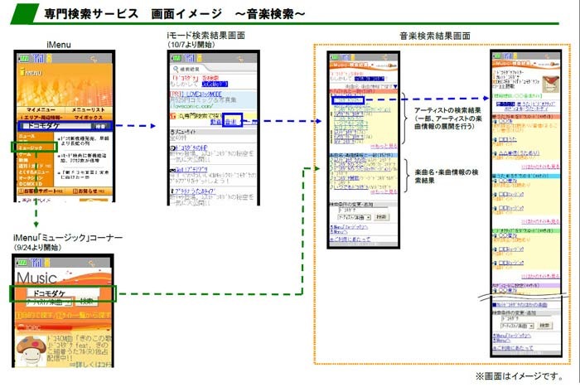The height and width of the screenshot is (392, 580).
Task: Click signal antenna icon in iMenu status bar
Action: coord(38,58)
